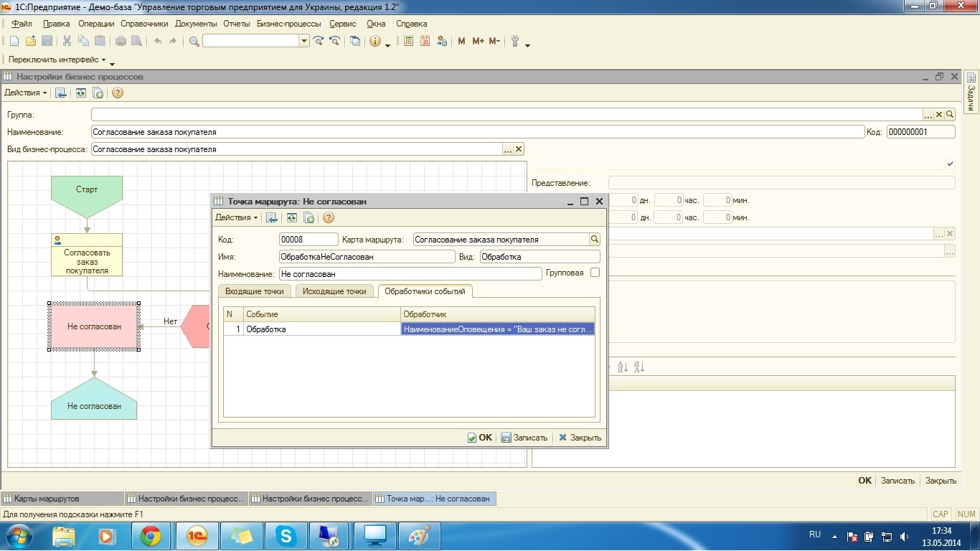The width and height of the screenshot is (980, 551).
Task: Click the M+ memory add button
Action: [x=478, y=41]
